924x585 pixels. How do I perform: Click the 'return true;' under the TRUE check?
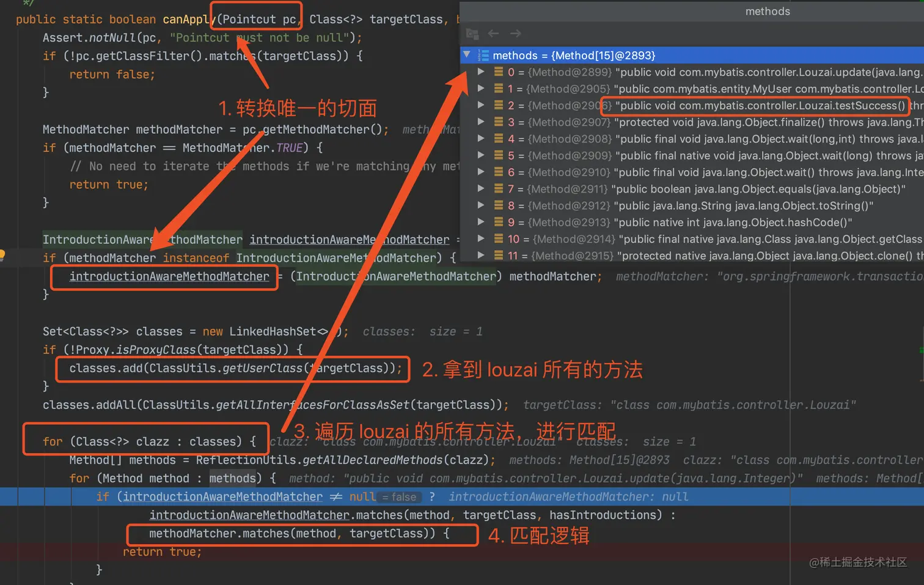(109, 185)
